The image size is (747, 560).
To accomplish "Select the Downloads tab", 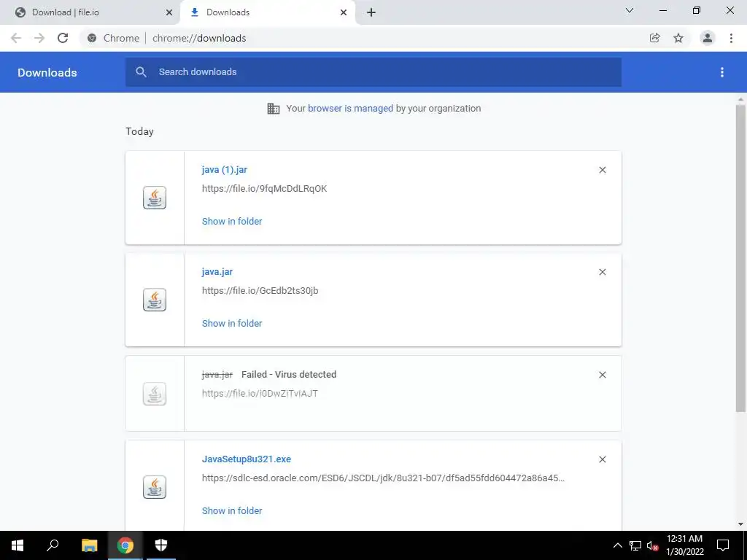I will [x=267, y=12].
